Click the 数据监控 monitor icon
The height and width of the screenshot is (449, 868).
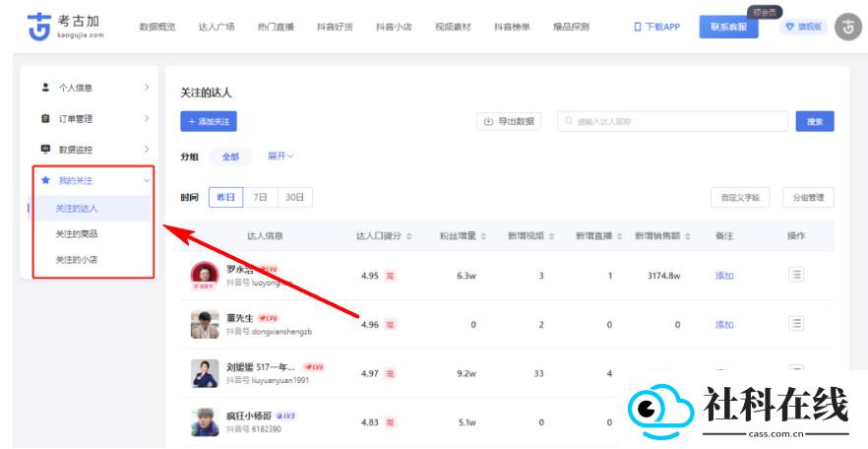(45, 149)
